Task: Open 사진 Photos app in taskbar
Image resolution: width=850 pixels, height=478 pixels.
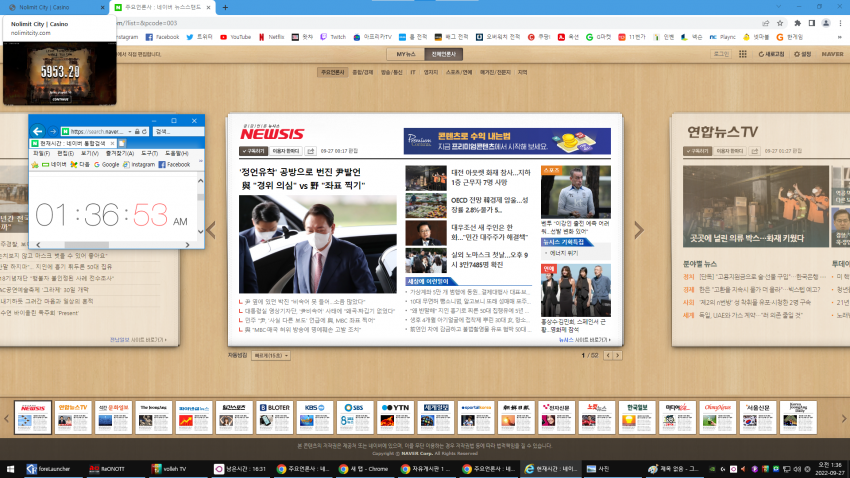Action: (598, 469)
